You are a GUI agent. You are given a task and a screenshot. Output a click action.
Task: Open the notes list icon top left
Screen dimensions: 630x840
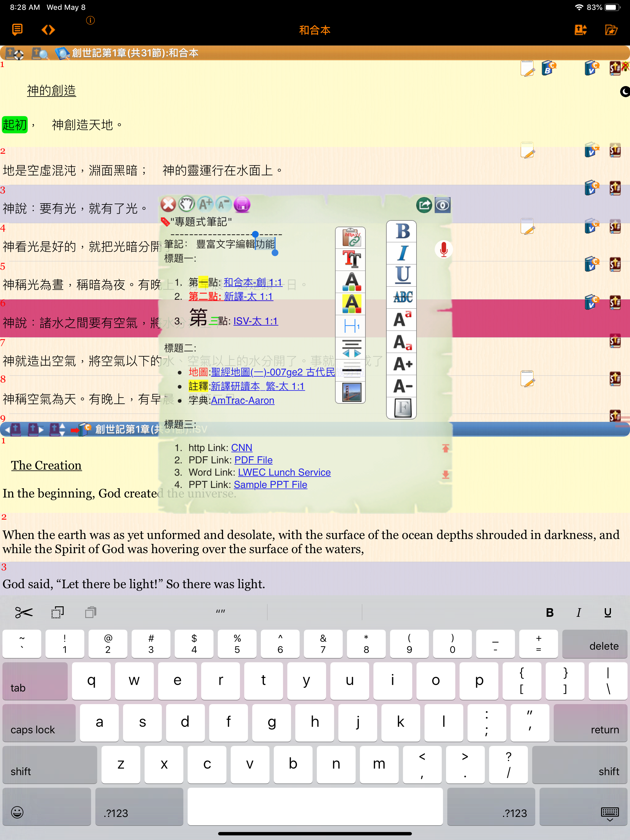pyautogui.click(x=17, y=29)
